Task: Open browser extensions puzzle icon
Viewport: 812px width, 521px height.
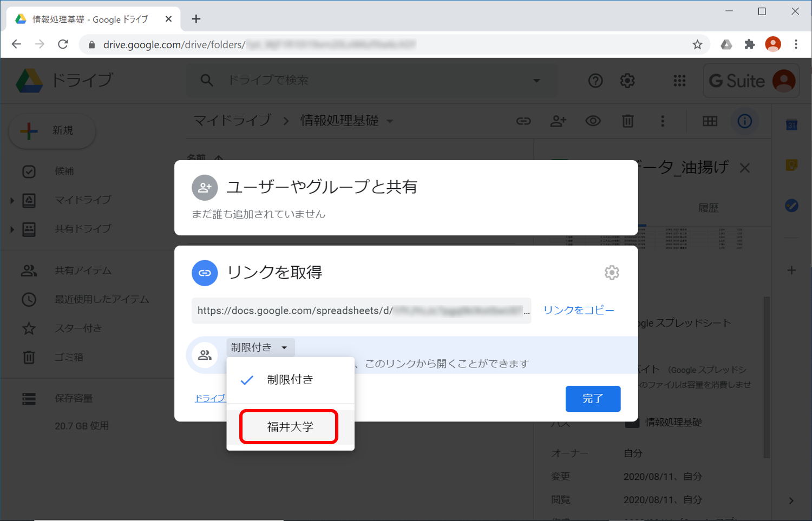Action: coord(749,44)
